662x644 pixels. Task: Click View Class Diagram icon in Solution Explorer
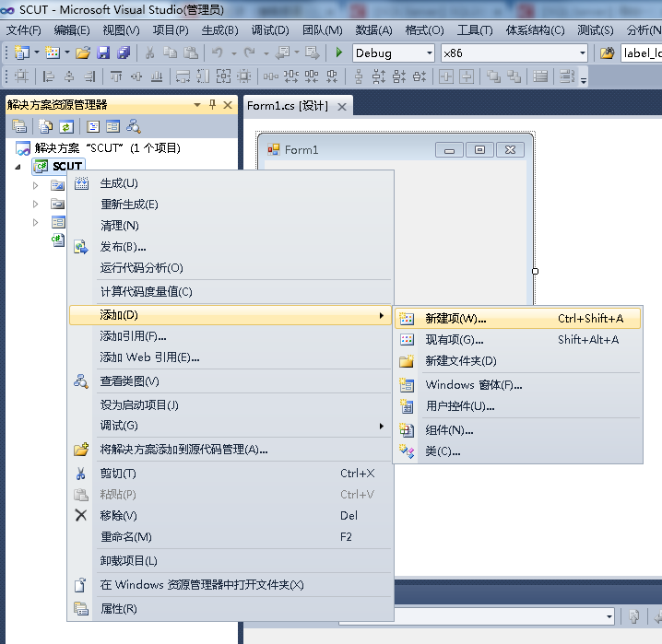[134, 126]
